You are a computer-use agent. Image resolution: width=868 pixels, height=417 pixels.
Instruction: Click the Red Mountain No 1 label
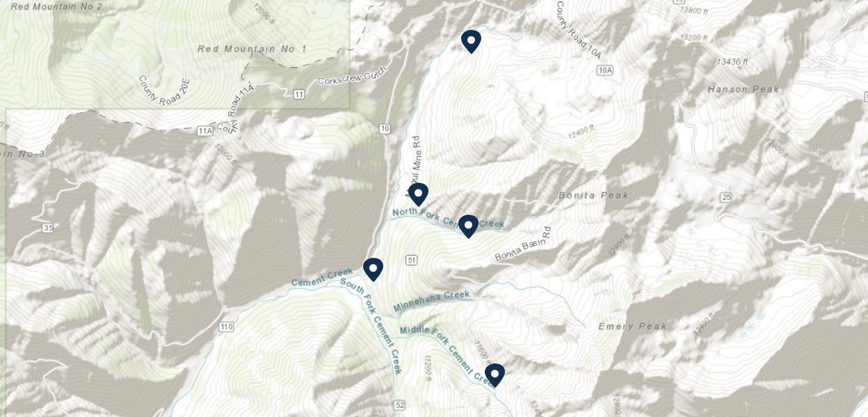pyautogui.click(x=252, y=49)
